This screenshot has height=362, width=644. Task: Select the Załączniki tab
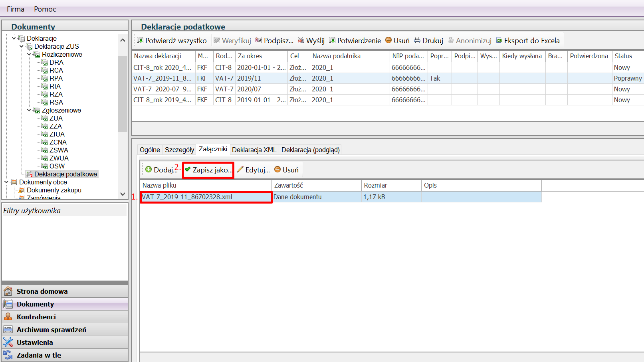pyautogui.click(x=213, y=149)
